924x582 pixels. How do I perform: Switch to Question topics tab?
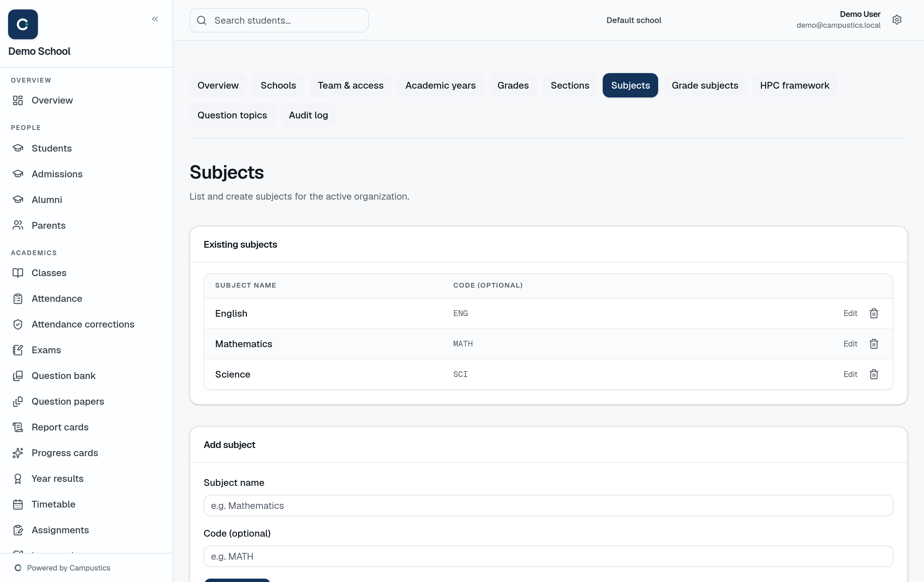(232, 115)
